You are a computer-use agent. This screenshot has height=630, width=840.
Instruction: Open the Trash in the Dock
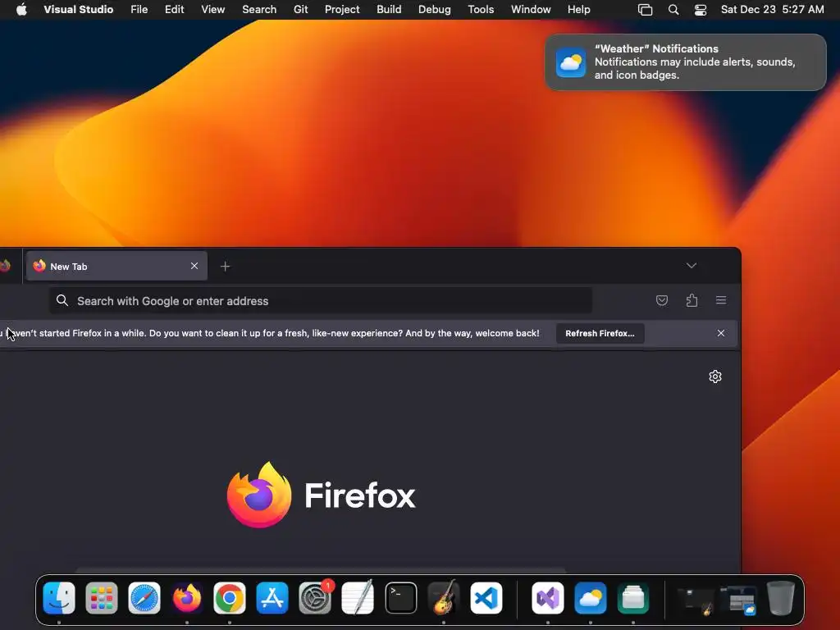pos(781,598)
